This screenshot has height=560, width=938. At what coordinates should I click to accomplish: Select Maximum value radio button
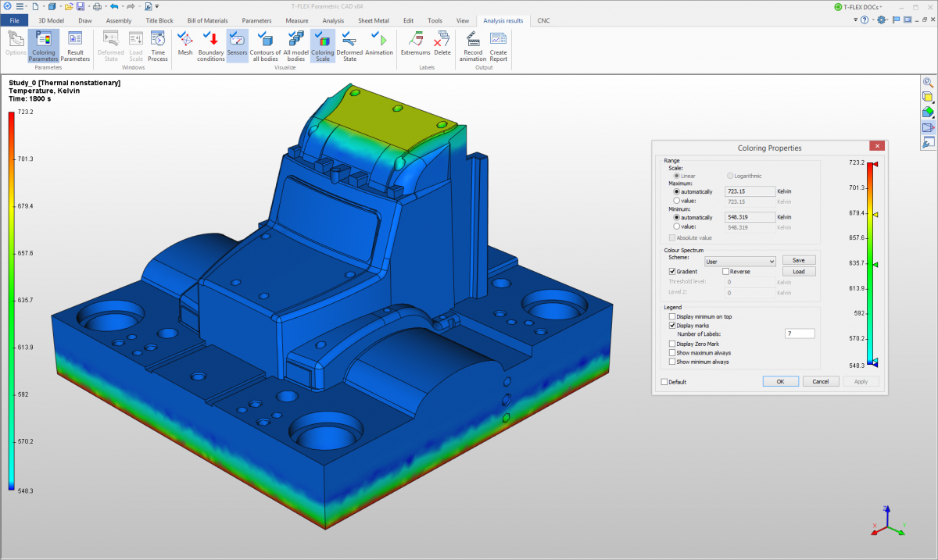676,202
